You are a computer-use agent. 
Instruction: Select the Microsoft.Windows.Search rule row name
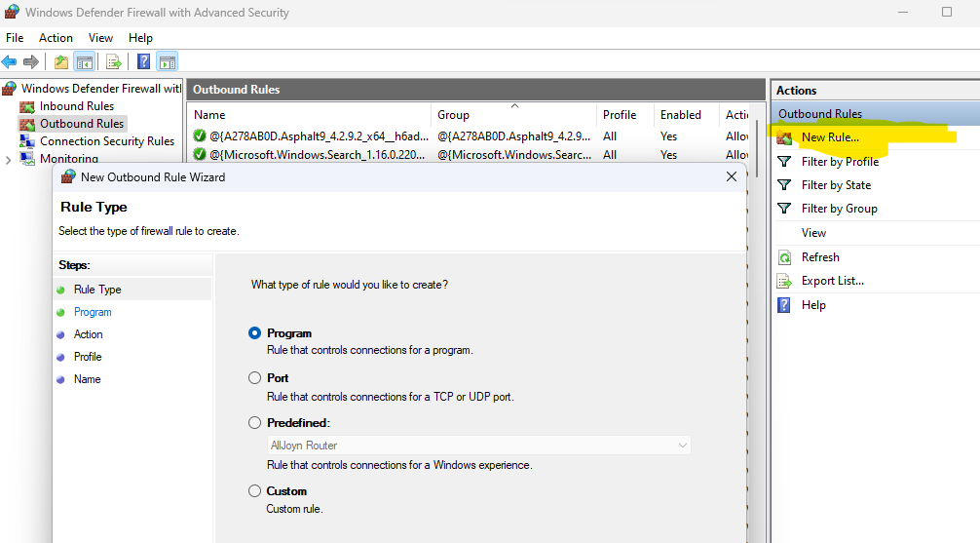317,154
